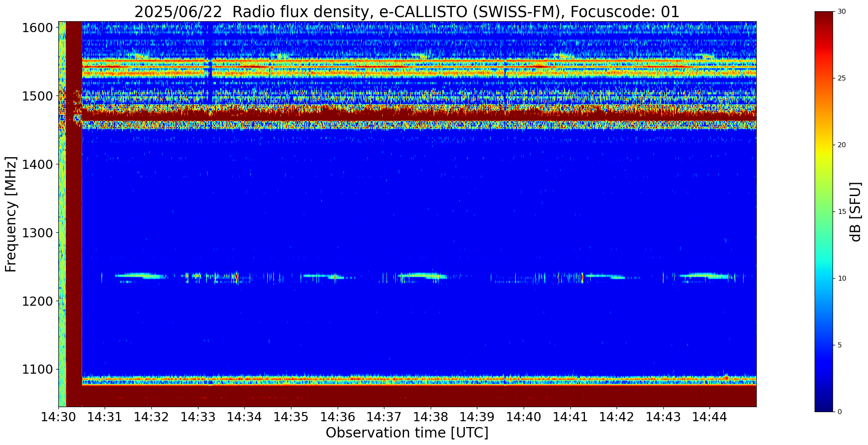Click the colorbar tick label 25
868x445 pixels.
click(842, 78)
